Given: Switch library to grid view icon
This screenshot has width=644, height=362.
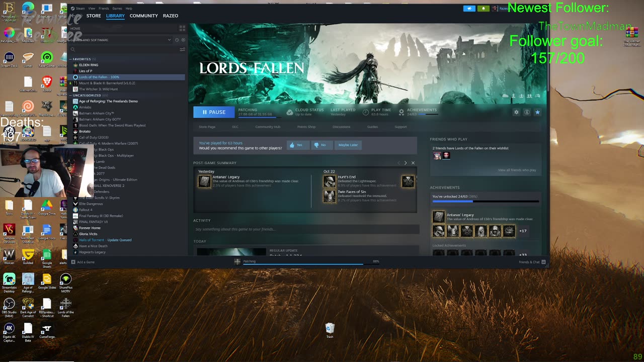Looking at the screenshot, I should pyautogui.click(x=182, y=28).
